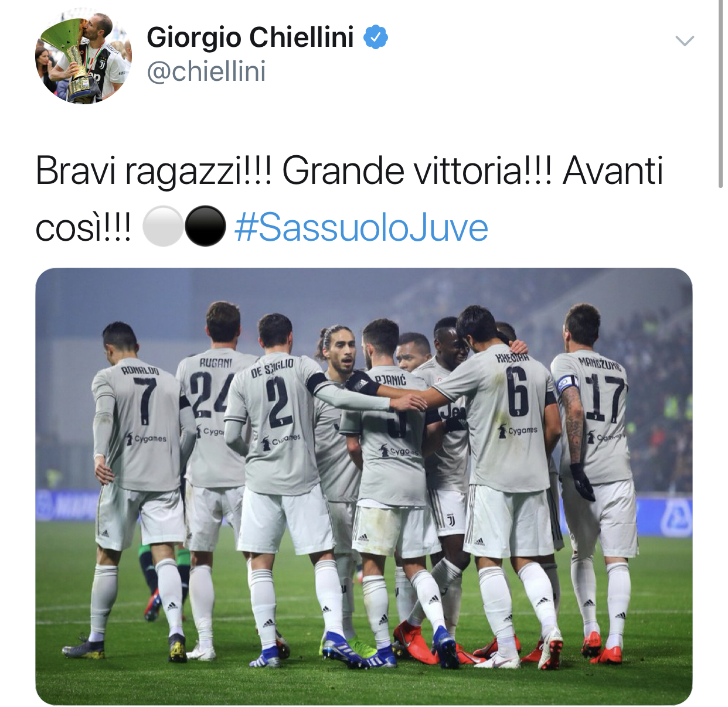Click Cygames logo on Ronaldo's shirt
728x707 pixels.
click(147, 438)
